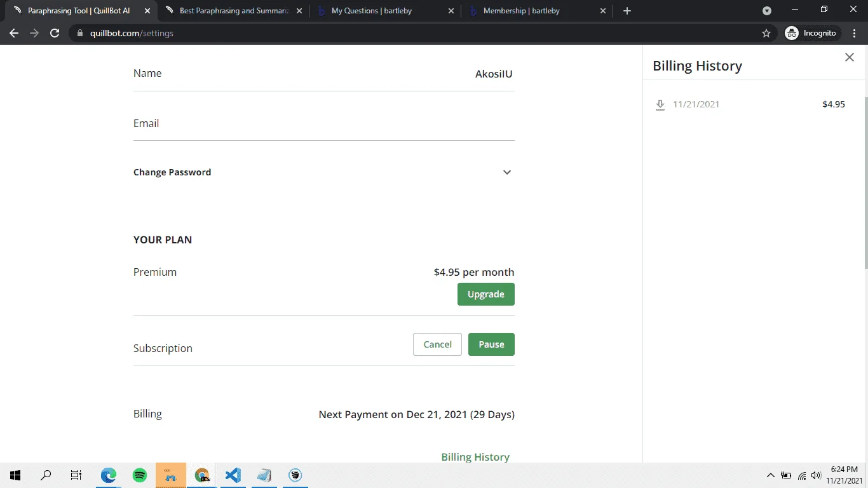
Task: Expand the Change Password section
Action: [324, 172]
